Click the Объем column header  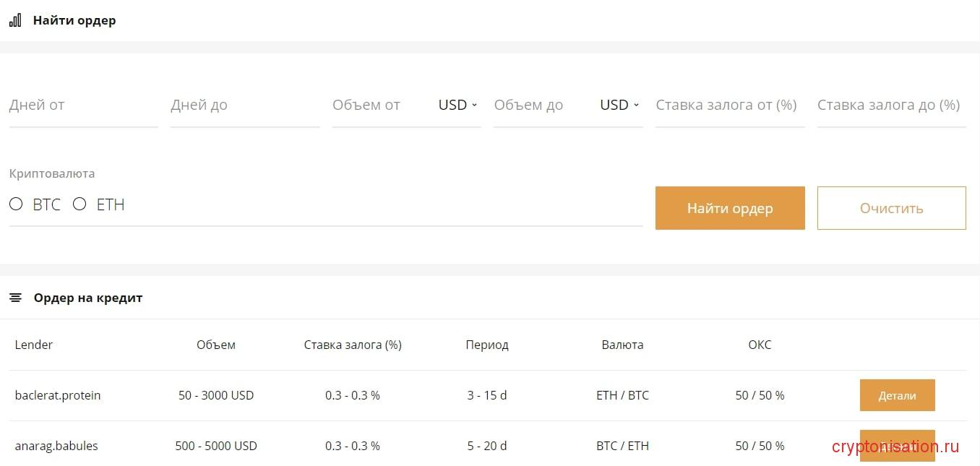216,345
